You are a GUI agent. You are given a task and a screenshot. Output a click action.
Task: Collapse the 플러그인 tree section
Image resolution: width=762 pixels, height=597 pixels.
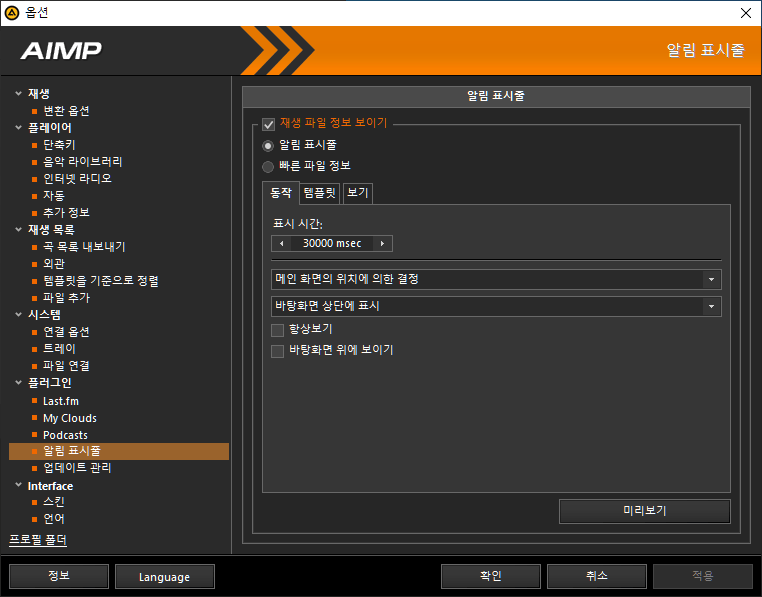point(18,383)
